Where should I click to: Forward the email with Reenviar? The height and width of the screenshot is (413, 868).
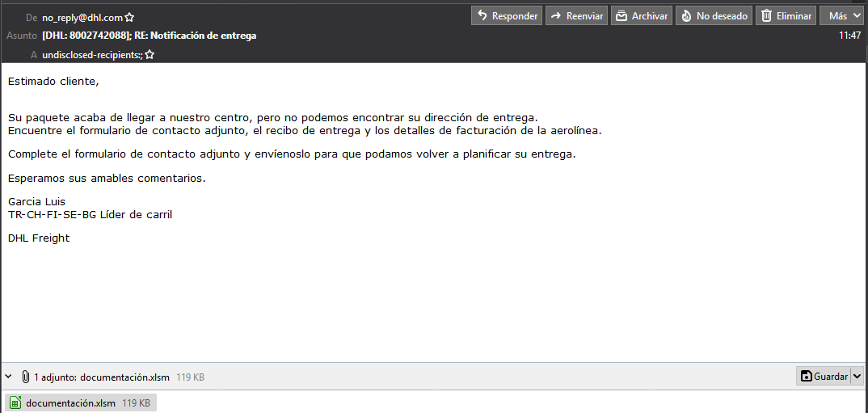click(x=576, y=15)
